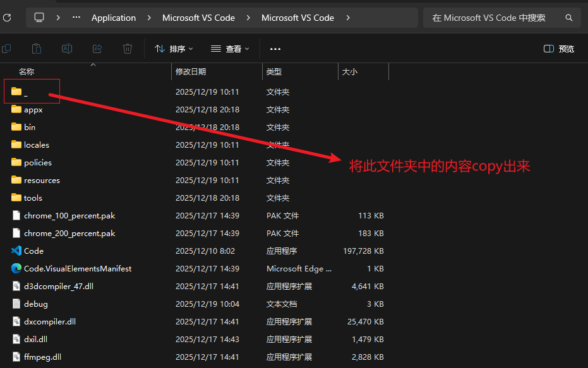Click the VS Code application icon
This screenshot has height=368, width=588.
(x=16, y=251)
